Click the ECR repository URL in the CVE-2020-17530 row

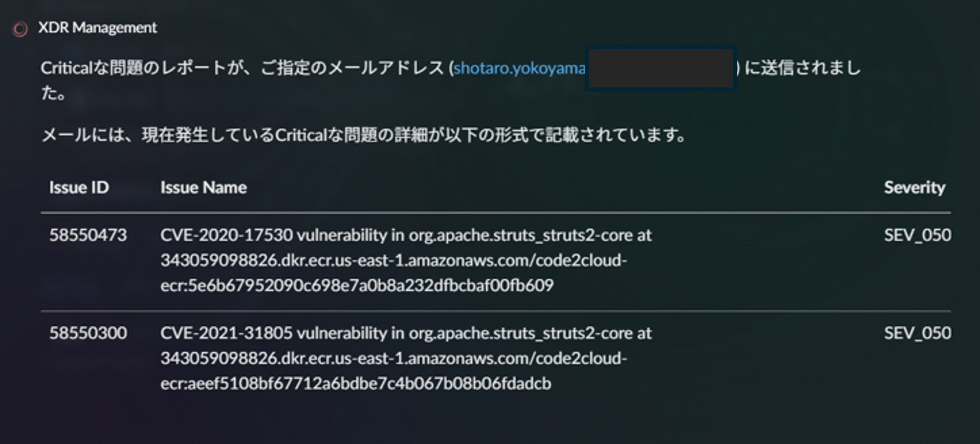click(x=393, y=260)
